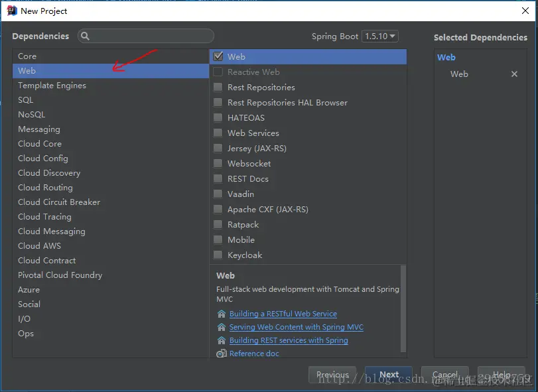Screen dimensions: 538x392
Task: Enable the Rest Repositories checkbox
Action: tap(218, 87)
